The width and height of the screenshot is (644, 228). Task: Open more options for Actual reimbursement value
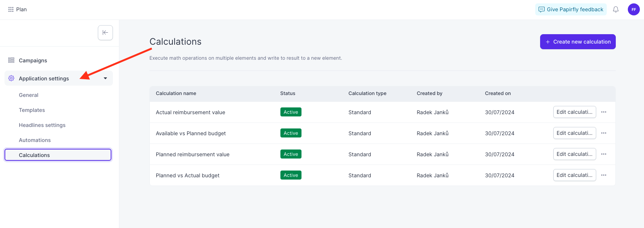[604, 112]
